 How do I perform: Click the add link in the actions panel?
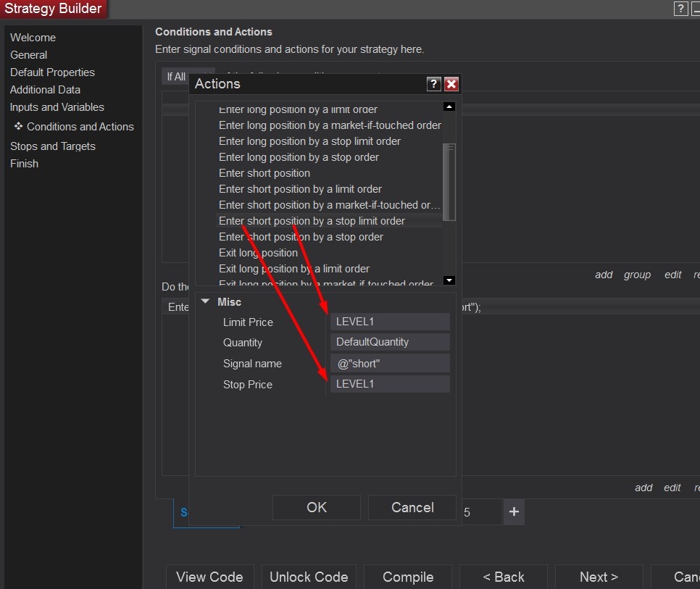[643, 488]
